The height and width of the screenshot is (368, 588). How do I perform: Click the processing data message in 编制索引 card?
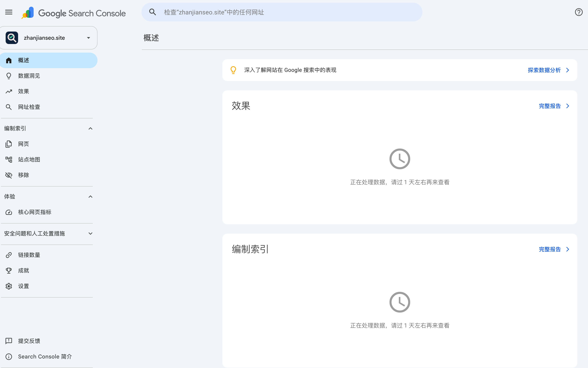(399, 326)
